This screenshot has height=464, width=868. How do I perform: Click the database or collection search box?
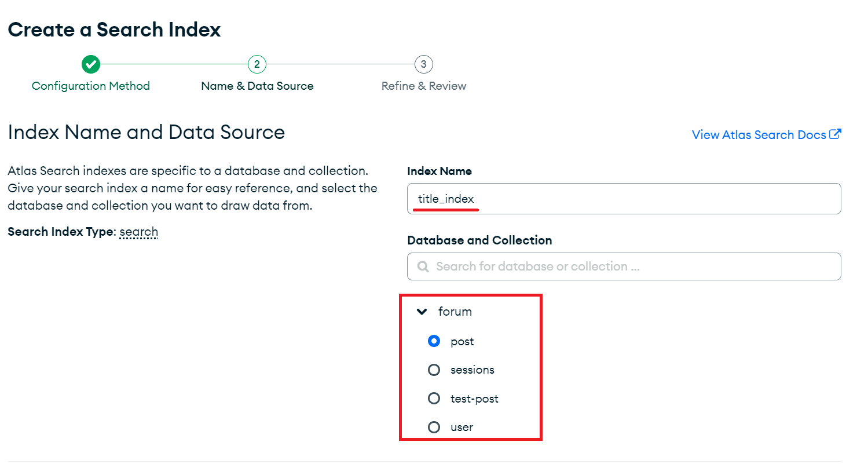pyautogui.click(x=631, y=266)
